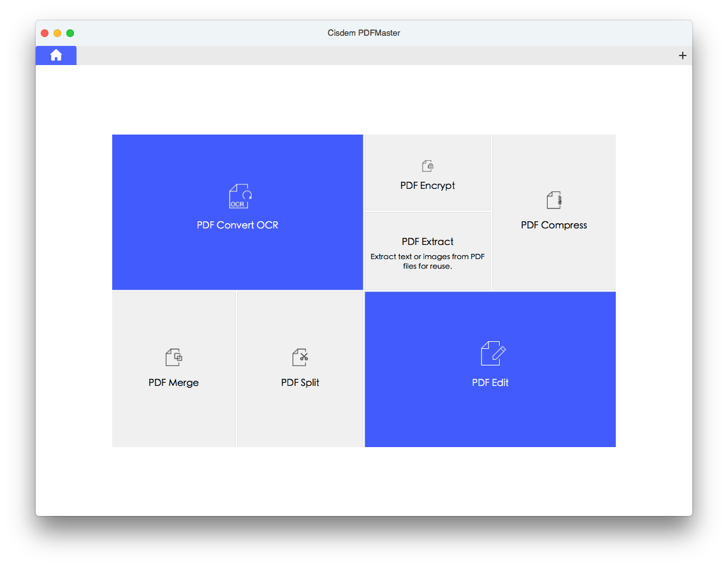Select the PDF Edit pencil document icon
728x567 pixels.
point(490,353)
